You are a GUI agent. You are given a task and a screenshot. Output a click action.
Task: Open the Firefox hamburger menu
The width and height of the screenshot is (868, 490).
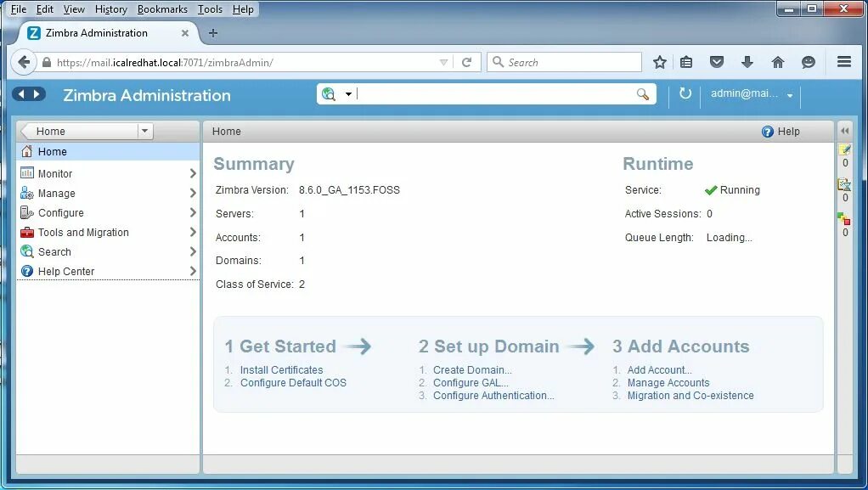point(844,61)
